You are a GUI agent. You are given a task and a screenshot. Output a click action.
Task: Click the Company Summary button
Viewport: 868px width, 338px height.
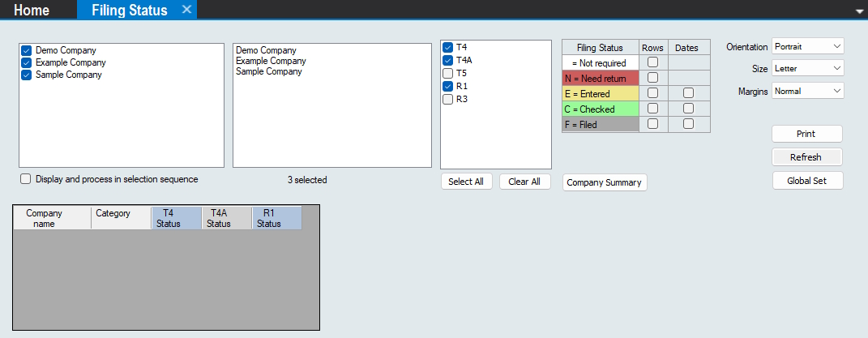tap(605, 182)
